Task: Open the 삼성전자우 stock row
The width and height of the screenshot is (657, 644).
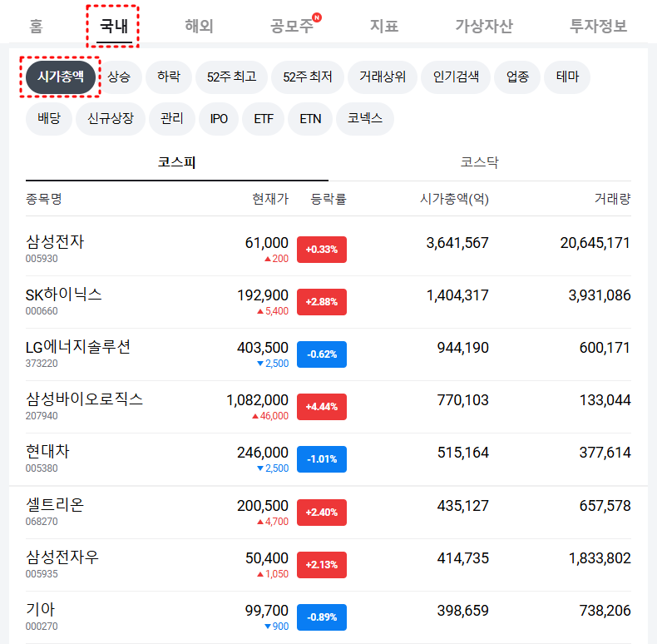Action: click(328, 565)
